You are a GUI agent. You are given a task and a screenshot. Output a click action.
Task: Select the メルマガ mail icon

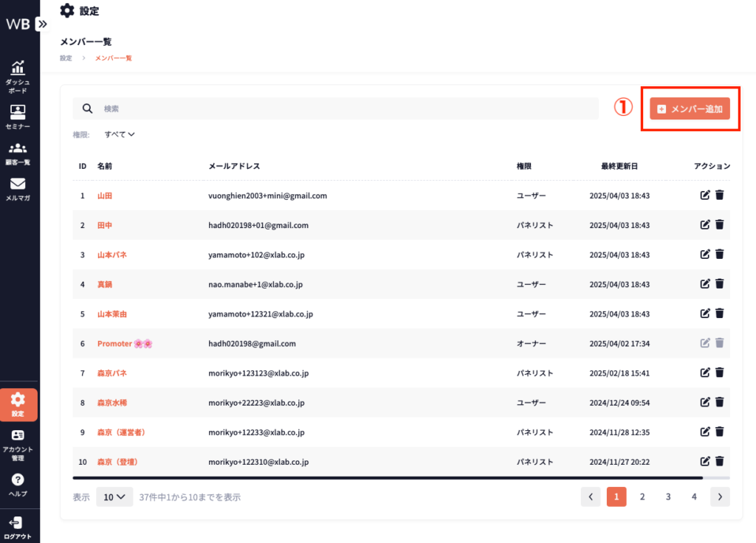[18, 184]
